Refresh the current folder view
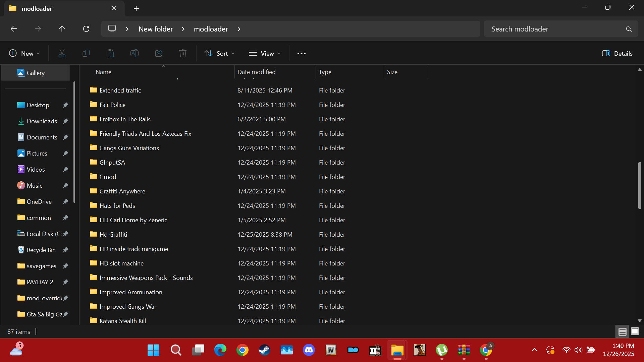 point(86,29)
